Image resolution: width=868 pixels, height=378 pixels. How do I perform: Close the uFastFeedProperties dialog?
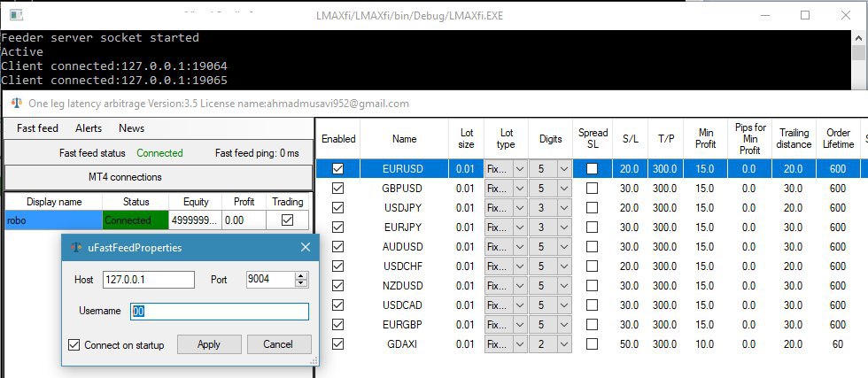(305, 247)
